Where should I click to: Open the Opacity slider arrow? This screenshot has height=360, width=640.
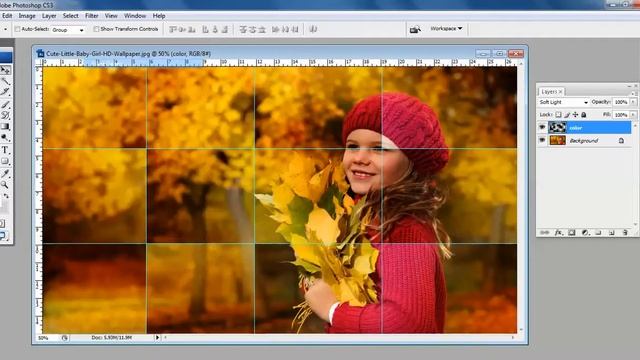(633, 102)
